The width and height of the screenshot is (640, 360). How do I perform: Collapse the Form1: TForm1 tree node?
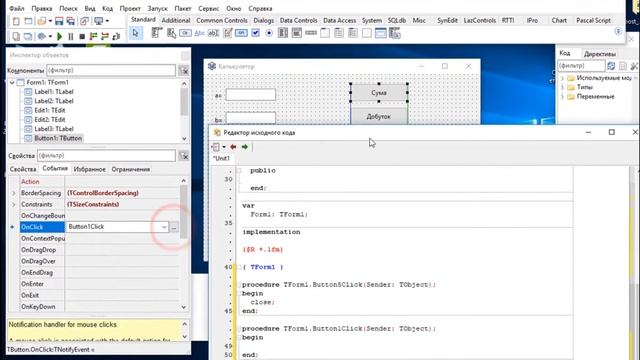[12, 82]
